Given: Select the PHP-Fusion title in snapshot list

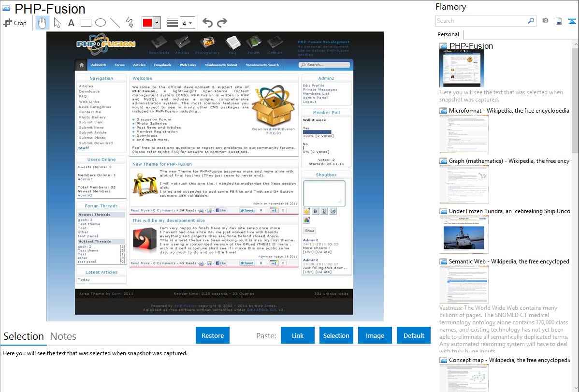Looking at the screenshot, I should (471, 46).
